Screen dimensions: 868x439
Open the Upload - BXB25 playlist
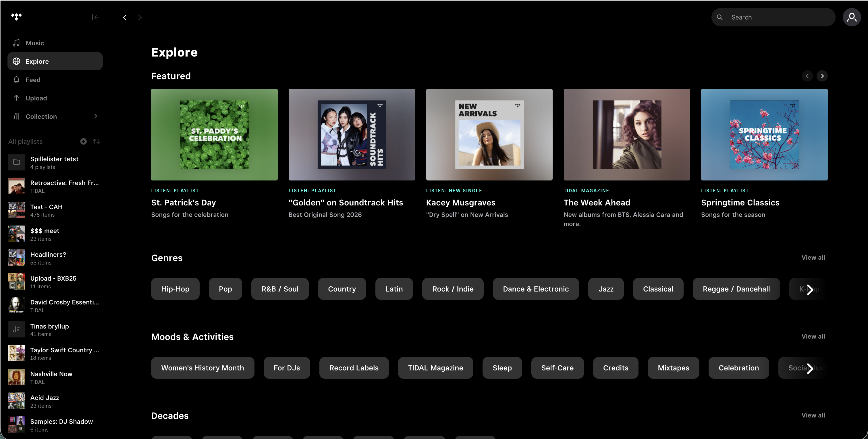[55, 282]
